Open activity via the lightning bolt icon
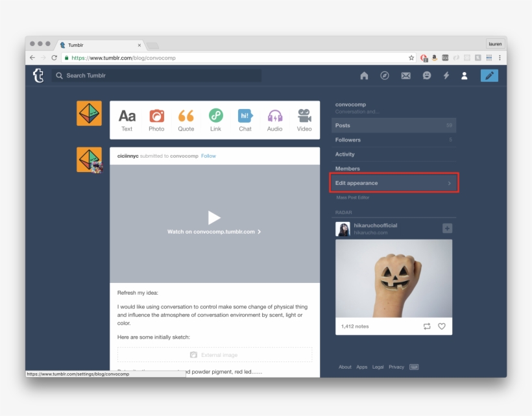 point(446,75)
